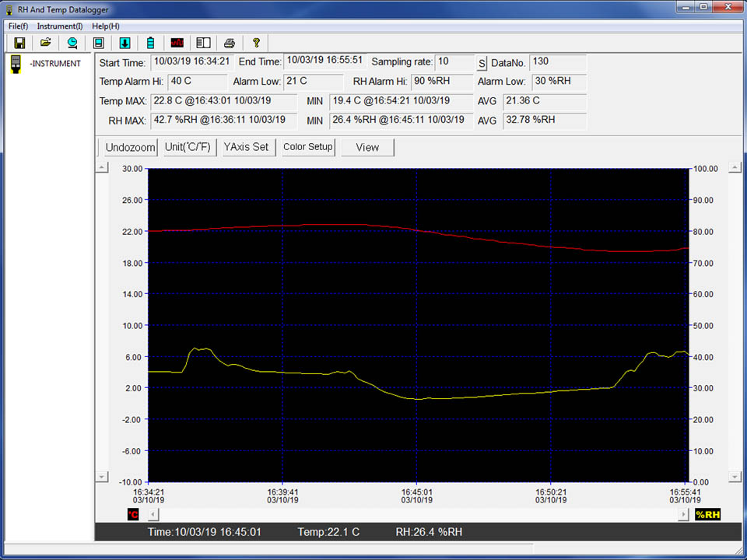This screenshot has width=747, height=560.
Task: Click the clock setup toolbar icon
Action: click(x=72, y=43)
